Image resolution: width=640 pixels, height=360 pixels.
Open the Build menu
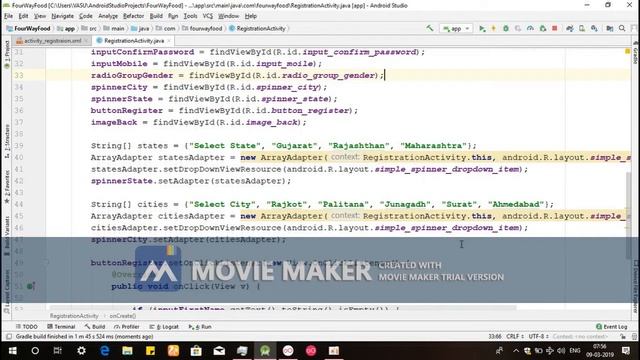(x=156, y=16)
